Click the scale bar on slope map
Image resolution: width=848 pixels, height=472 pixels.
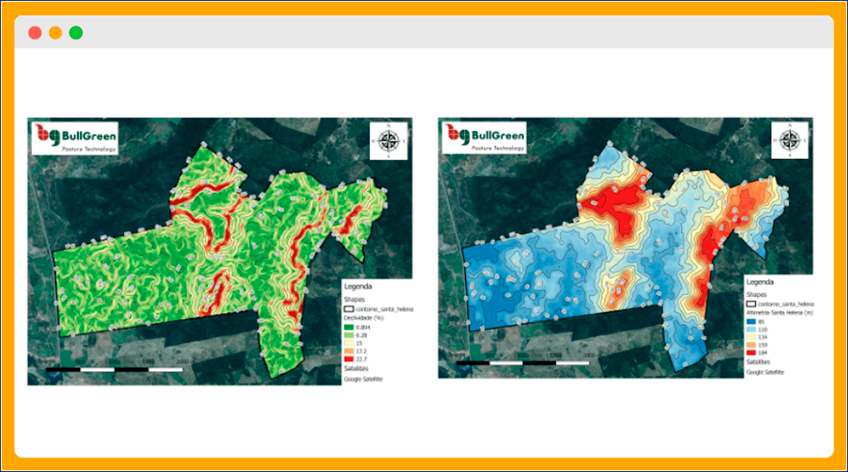[115, 370]
